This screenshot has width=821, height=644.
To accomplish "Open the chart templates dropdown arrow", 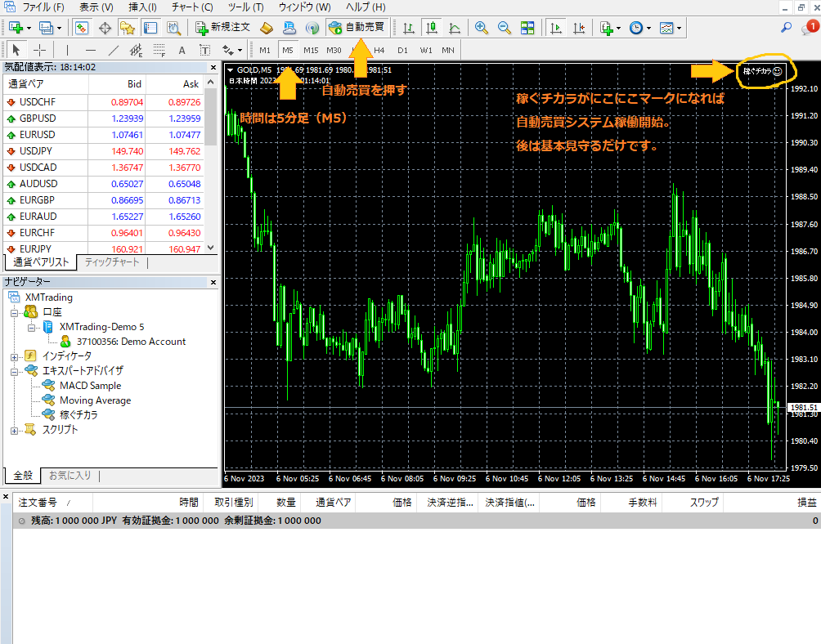I will [x=680, y=28].
